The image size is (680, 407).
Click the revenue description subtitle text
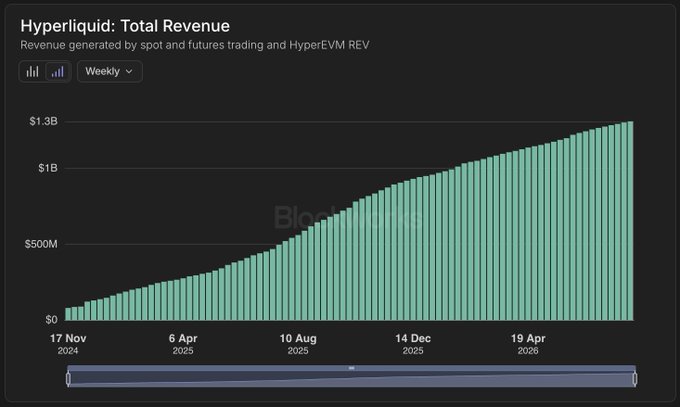(x=195, y=45)
